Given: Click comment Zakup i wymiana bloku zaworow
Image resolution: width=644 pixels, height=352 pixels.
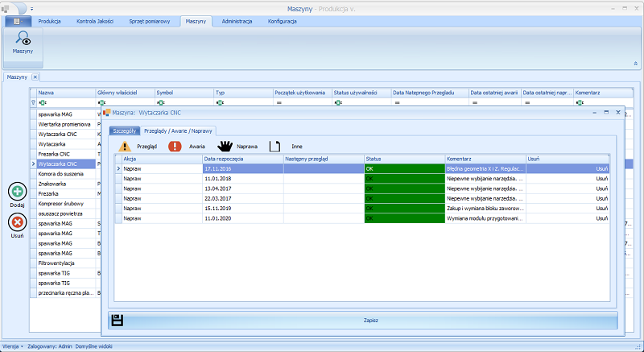Looking at the screenshot, I should tap(485, 209).
